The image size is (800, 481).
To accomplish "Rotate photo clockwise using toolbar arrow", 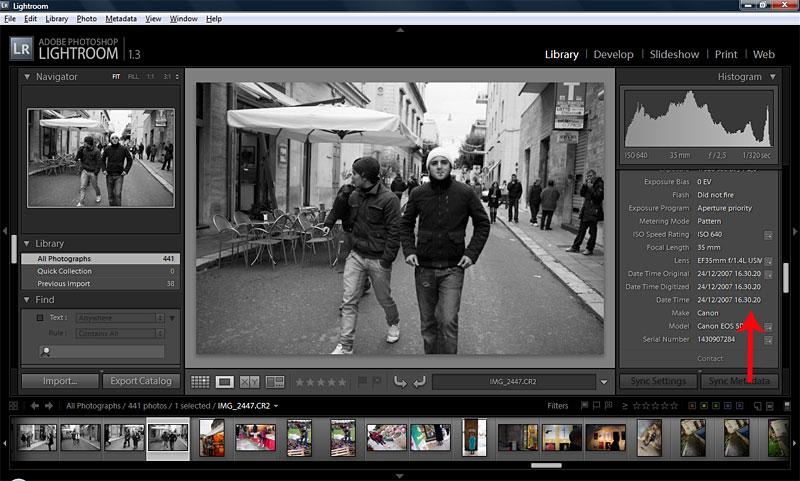I will tap(420, 381).
